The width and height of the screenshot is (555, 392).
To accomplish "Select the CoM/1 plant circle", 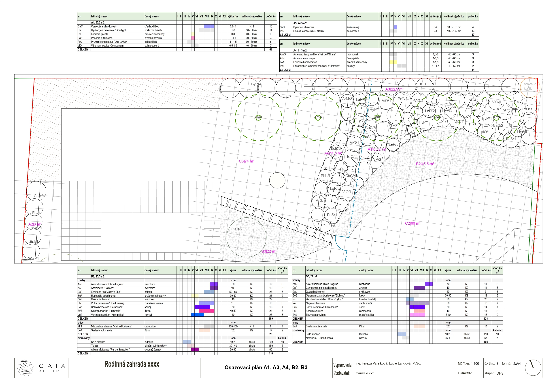I will (36, 191).
